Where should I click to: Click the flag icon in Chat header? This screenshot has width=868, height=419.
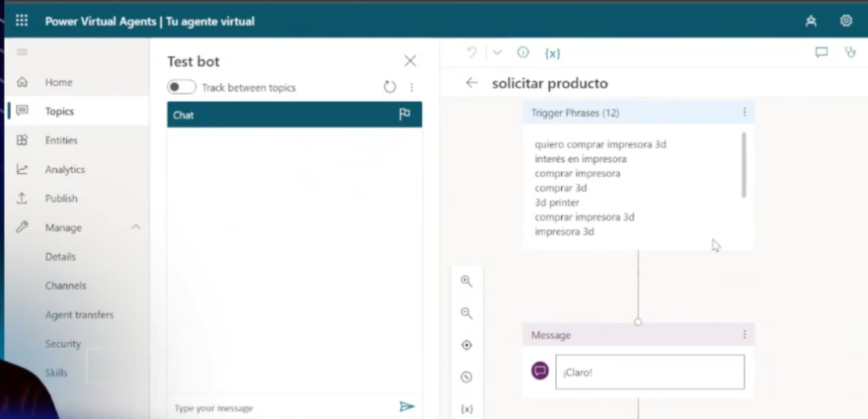pyautogui.click(x=404, y=115)
